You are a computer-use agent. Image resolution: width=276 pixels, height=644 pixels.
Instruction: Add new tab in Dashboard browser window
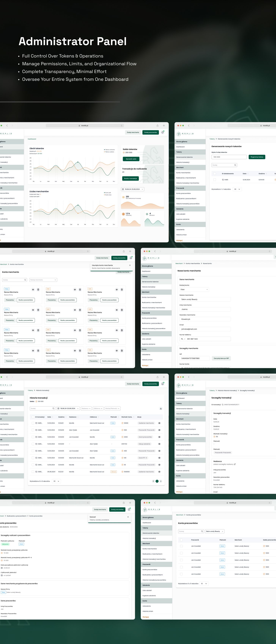164,126
